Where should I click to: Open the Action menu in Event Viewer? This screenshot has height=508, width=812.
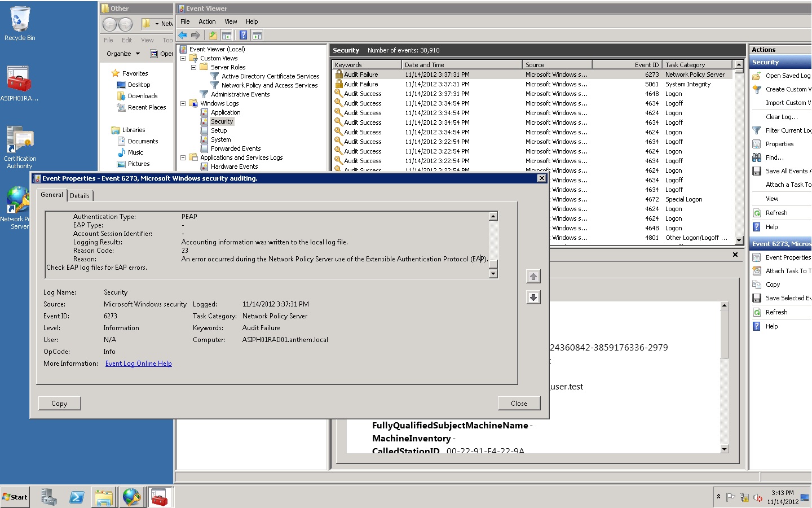coord(207,21)
